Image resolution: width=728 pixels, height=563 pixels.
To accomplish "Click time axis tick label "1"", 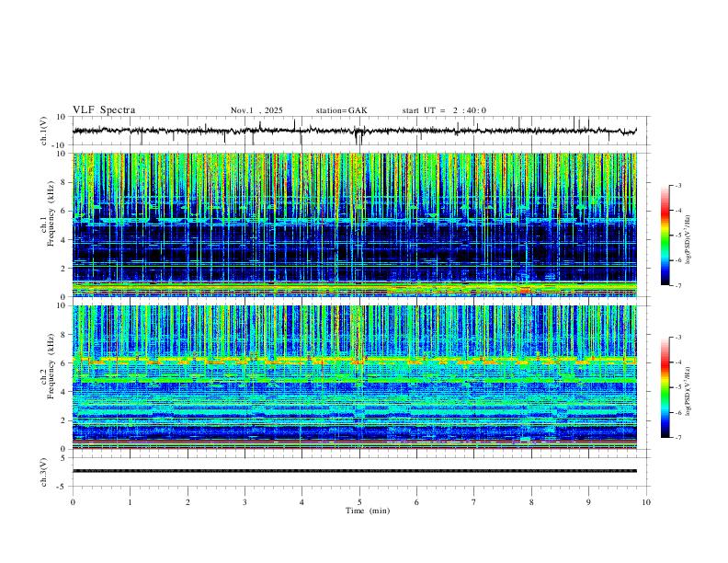I will click(130, 502).
